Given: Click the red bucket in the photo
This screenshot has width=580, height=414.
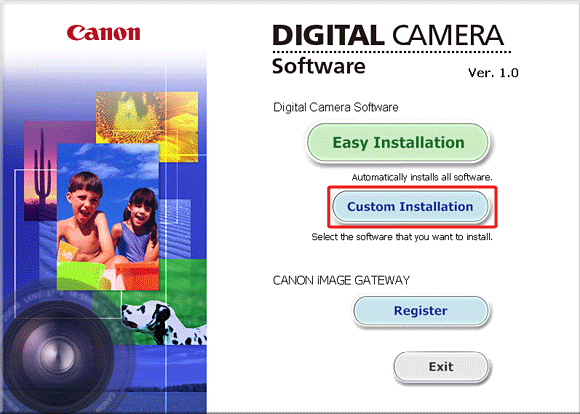Looking at the screenshot, I should (138, 276).
